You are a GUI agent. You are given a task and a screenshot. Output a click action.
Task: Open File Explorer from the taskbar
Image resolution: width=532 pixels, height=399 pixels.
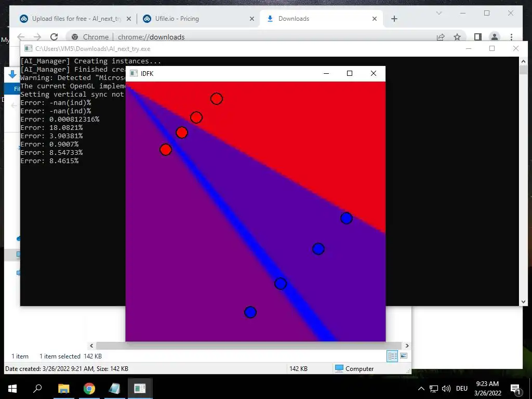click(x=63, y=389)
